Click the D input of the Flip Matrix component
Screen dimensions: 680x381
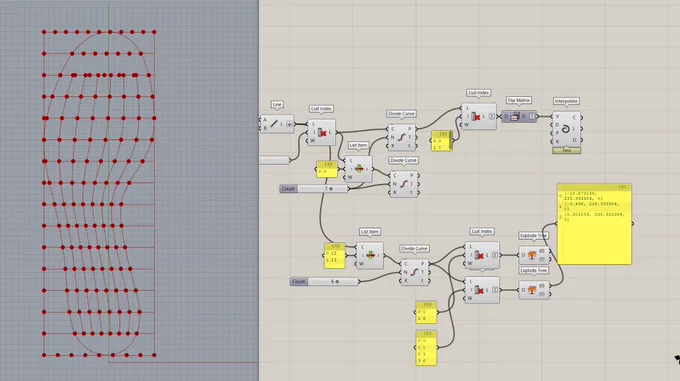[506, 117]
